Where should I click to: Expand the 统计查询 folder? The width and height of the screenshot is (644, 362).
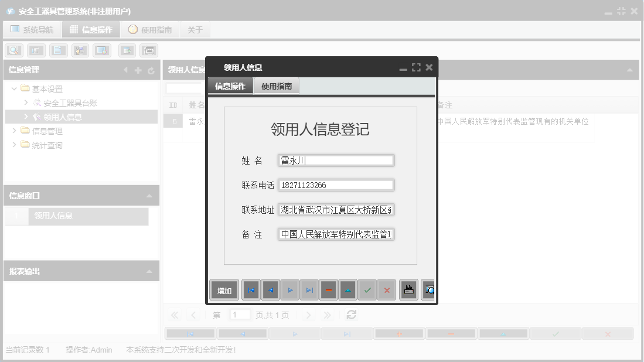coord(14,145)
